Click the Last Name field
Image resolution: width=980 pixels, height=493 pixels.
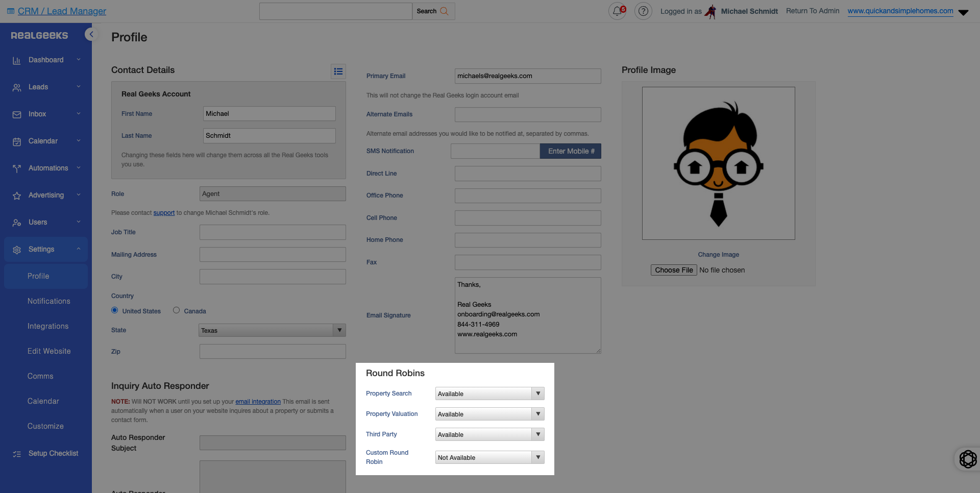click(x=269, y=136)
